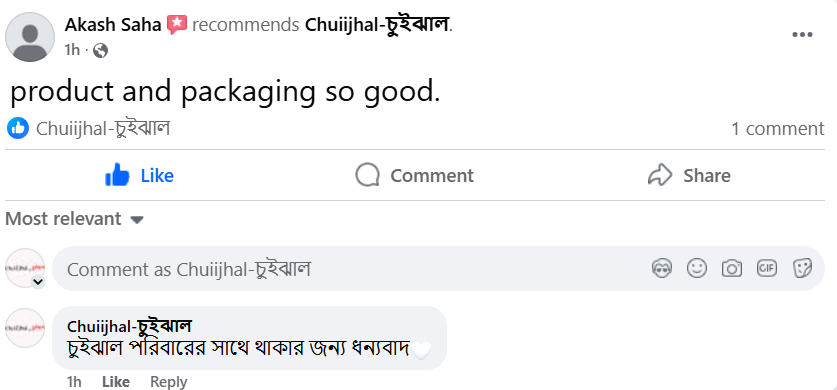
Task: Toggle Like on the Chuiijhal comment
Action: point(116,381)
